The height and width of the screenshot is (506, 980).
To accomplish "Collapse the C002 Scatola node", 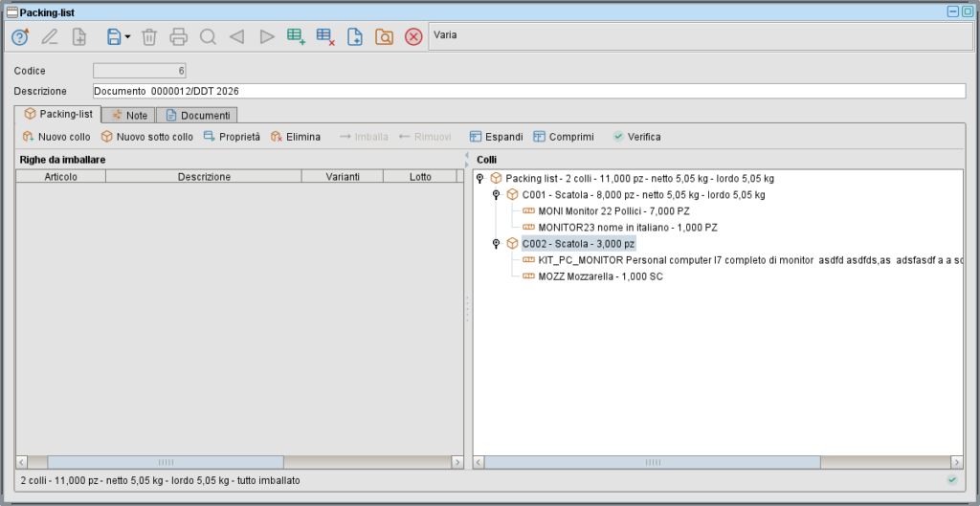I will pyautogui.click(x=497, y=244).
